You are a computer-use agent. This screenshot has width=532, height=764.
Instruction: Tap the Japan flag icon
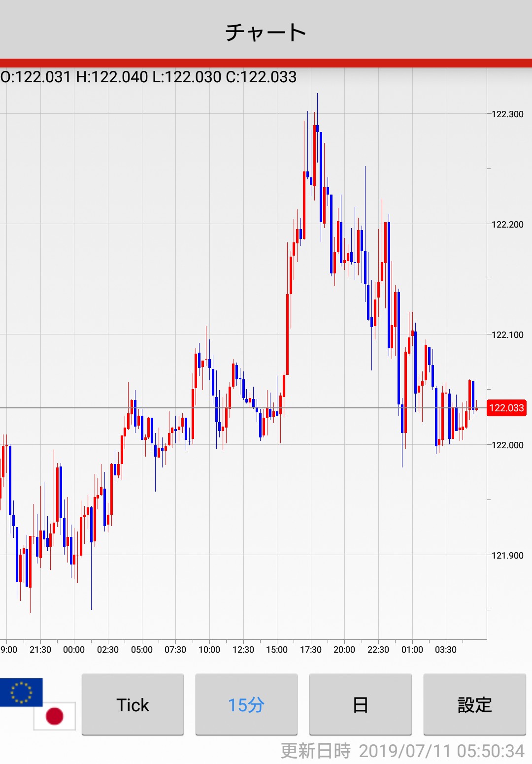pos(55,716)
